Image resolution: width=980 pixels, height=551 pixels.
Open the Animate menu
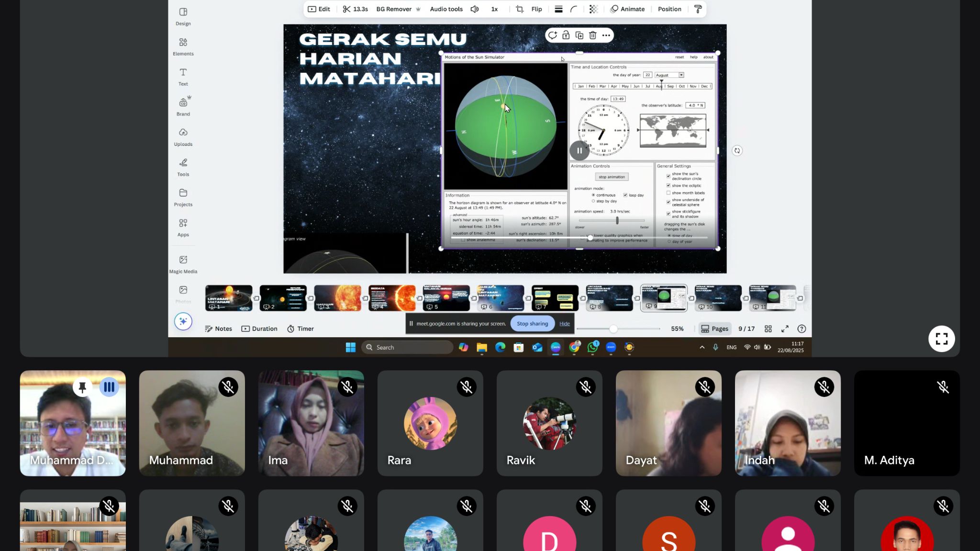click(x=627, y=9)
